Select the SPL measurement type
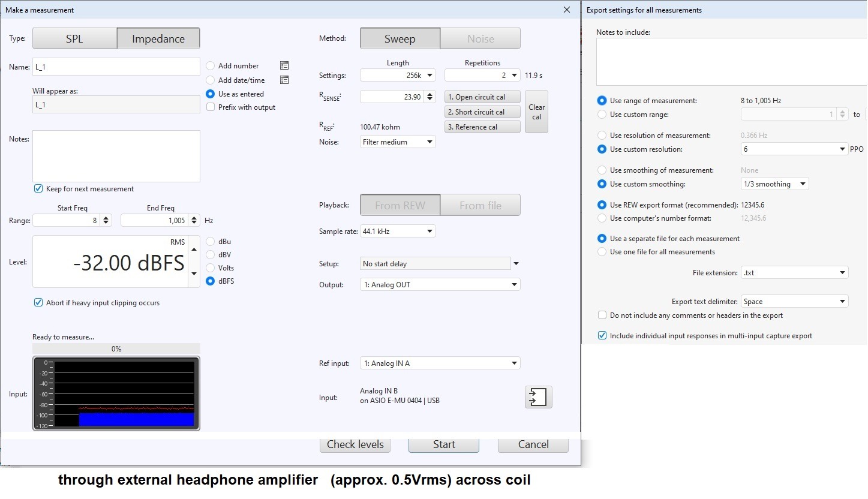Viewport: 868px width, 499px height. point(74,38)
